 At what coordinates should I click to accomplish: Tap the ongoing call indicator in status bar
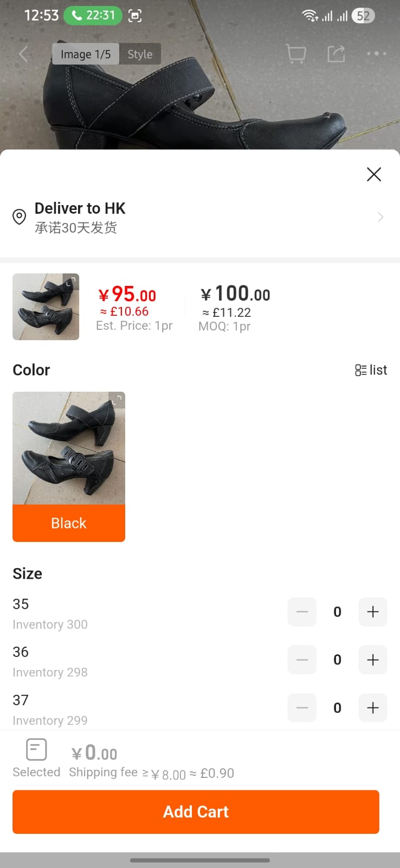click(x=93, y=15)
